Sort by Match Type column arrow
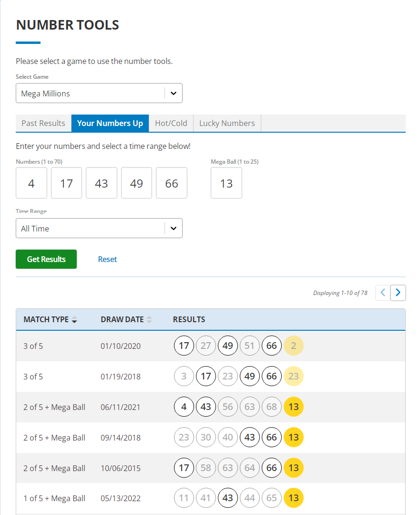 [74, 320]
